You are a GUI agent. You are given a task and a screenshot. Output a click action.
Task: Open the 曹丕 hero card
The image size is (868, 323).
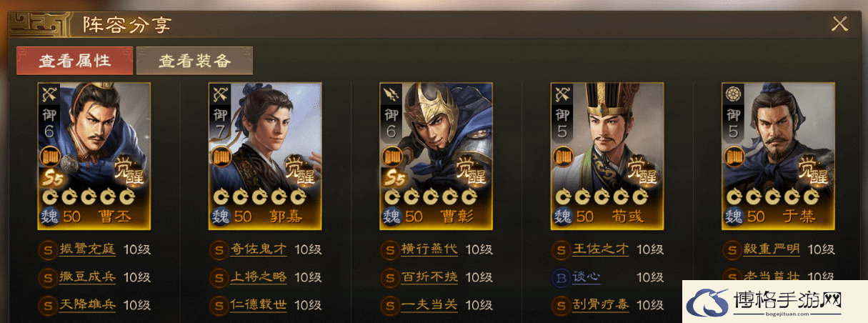pos(94,156)
